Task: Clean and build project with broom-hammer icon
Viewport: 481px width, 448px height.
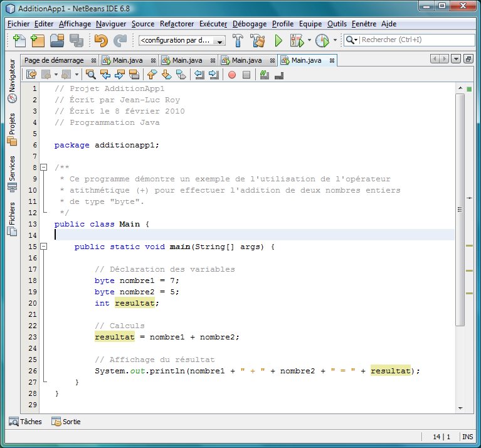Action: [x=258, y=41]
